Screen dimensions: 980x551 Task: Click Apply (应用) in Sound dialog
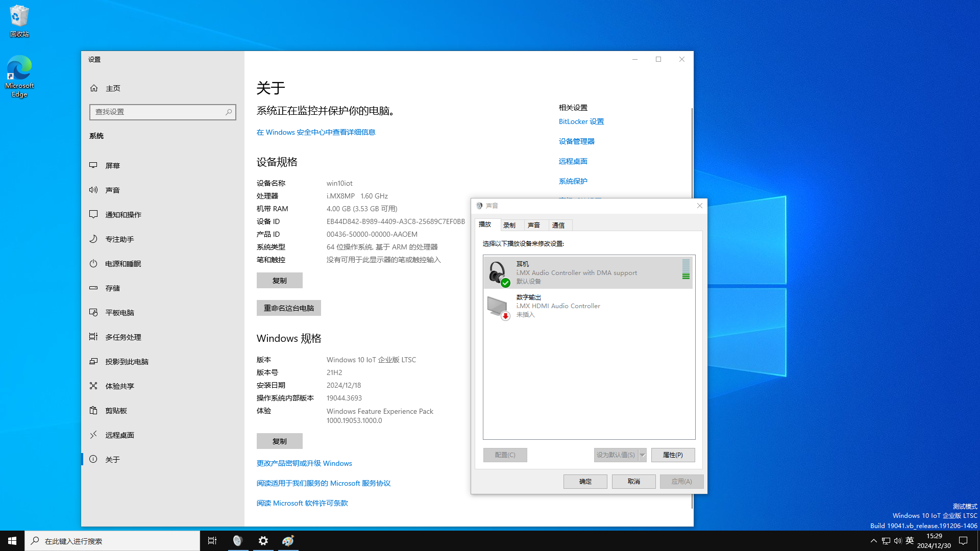pos(682,482)
